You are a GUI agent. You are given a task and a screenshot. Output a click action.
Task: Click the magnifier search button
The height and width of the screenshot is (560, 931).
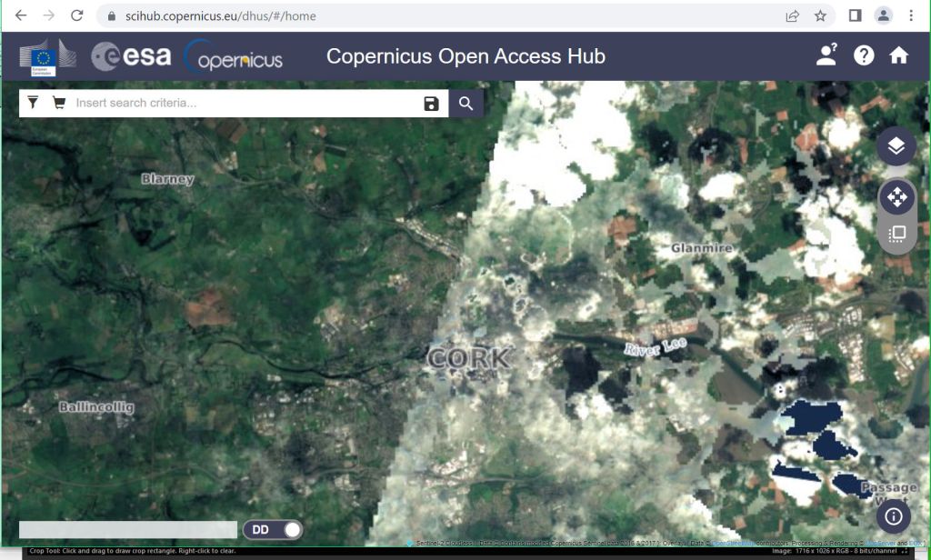[x=466, y=104]
